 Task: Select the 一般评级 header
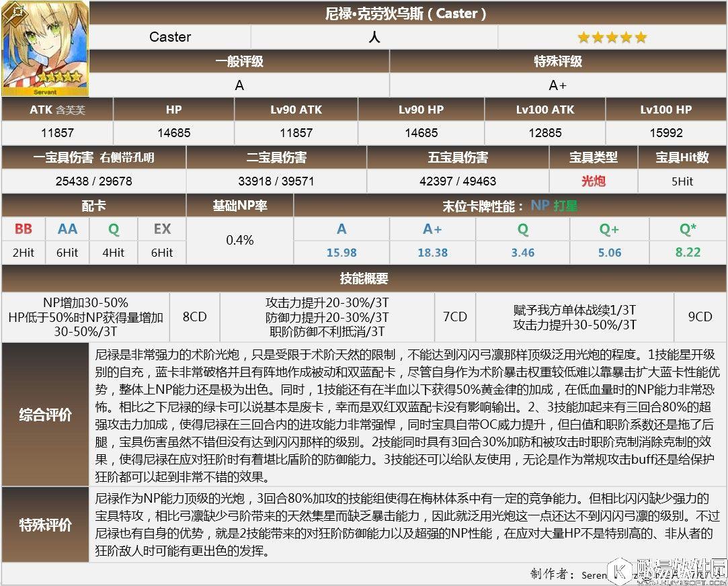239,61
